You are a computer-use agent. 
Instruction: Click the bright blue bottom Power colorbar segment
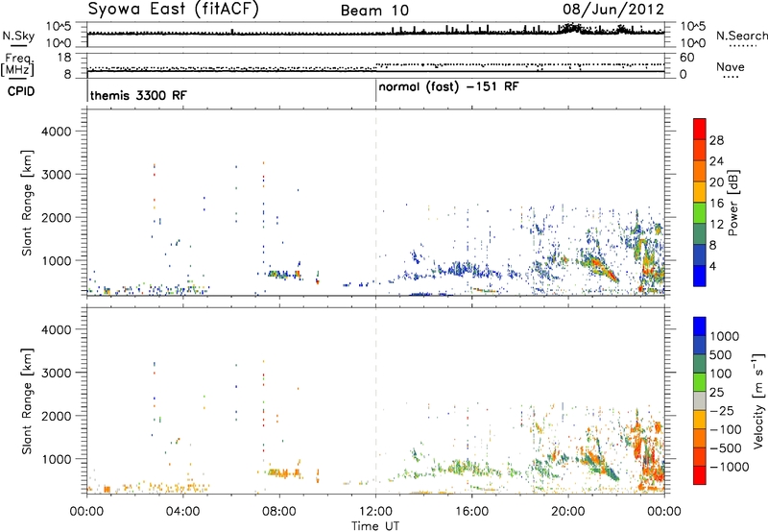(x=700, y=276)
